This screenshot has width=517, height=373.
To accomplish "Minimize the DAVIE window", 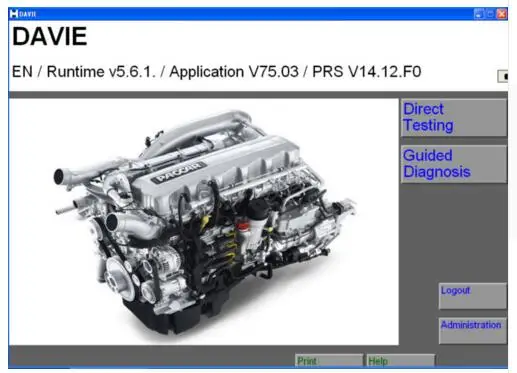I will (478, 14).
